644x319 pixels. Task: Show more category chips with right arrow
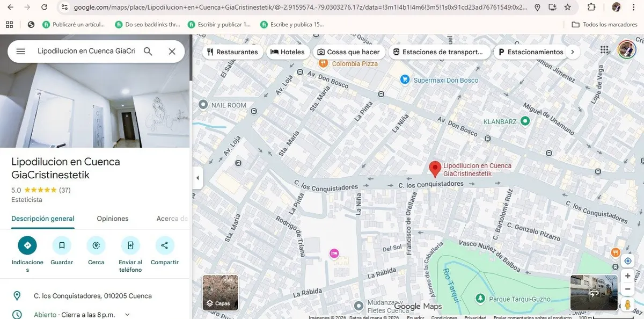(x=573, y=52)
